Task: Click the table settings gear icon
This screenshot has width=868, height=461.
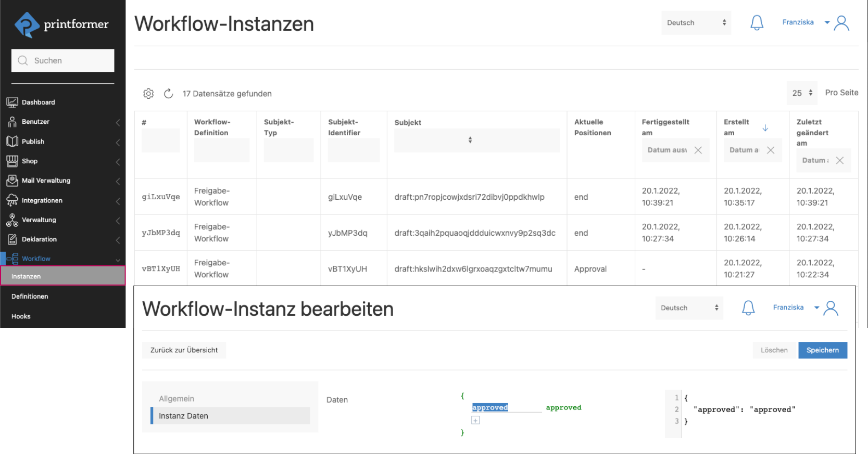Action: coord(148,94)
